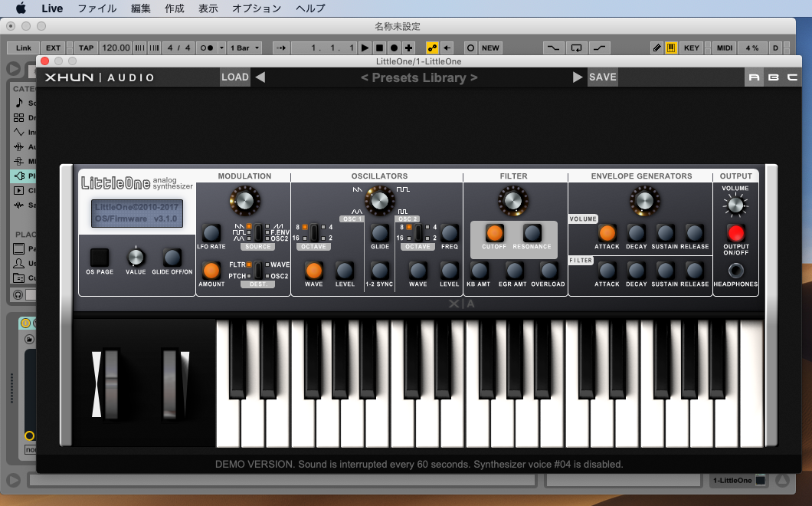Click the modulation SOURCE selector switch
812x506 pixels.
[258, 233]
